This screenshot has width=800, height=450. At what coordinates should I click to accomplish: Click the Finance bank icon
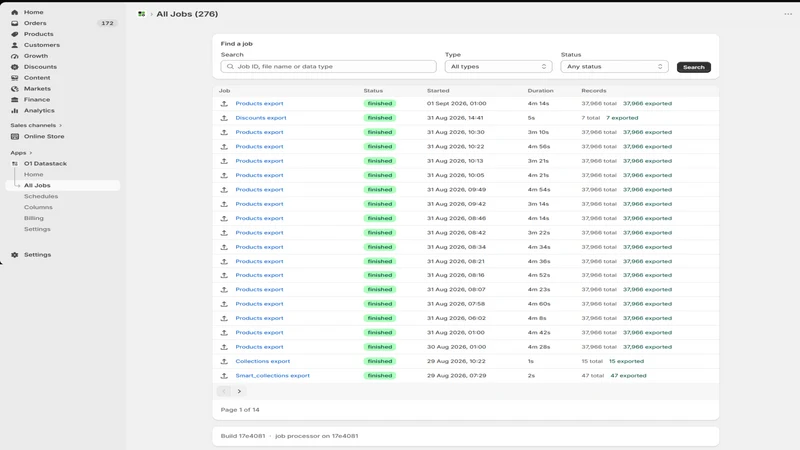[x=14, y=99]
